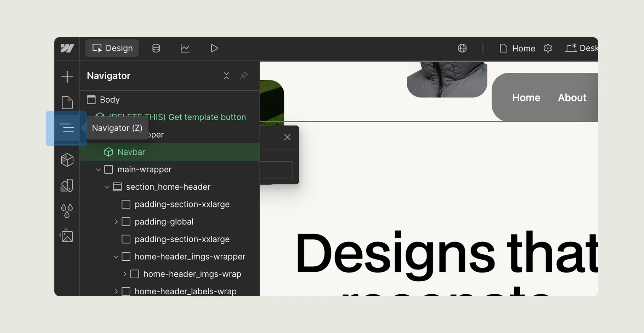
Task: Close the popup dialog
Action: pos(287,137)
